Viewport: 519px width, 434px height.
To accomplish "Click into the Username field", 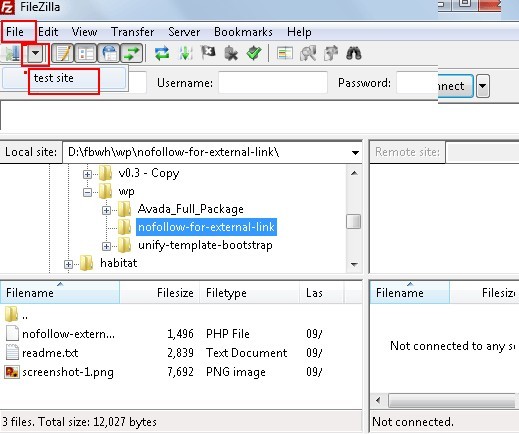I will pos(273,83).
